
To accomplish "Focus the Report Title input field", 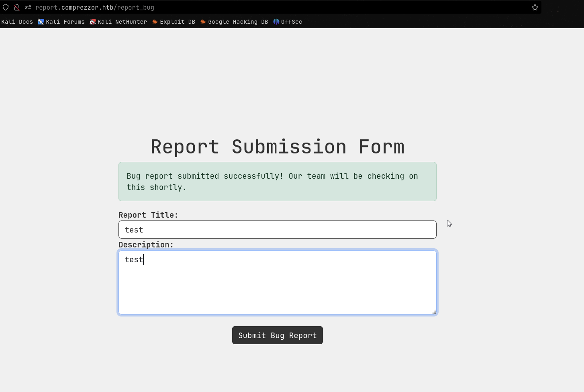I will click(277, 230).
